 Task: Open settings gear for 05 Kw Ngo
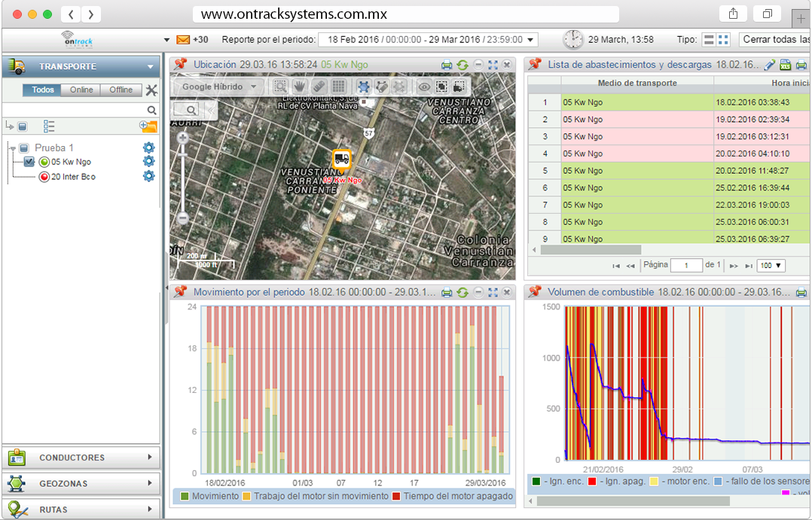(148, 162)
